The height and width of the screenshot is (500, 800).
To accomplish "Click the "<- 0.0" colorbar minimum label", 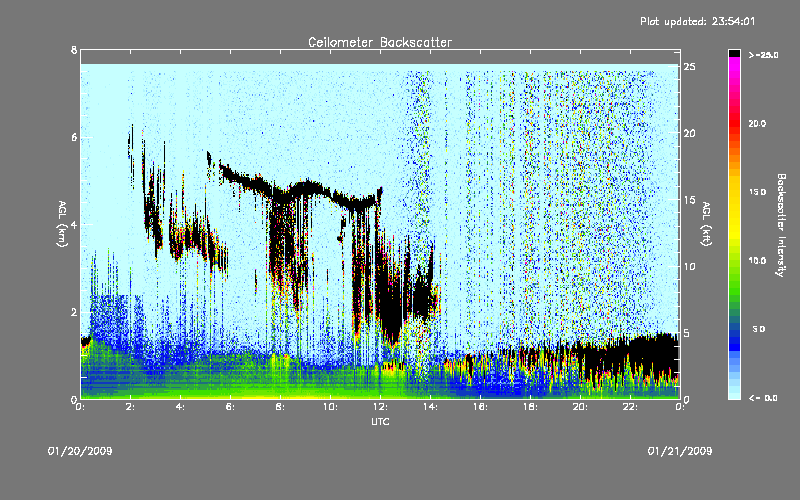I will point(763,397).
